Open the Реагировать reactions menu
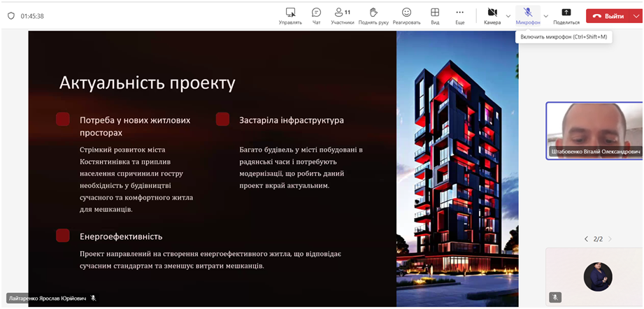Image resolution: width=644 pixels, height=309 pixels. pos(406,15)
